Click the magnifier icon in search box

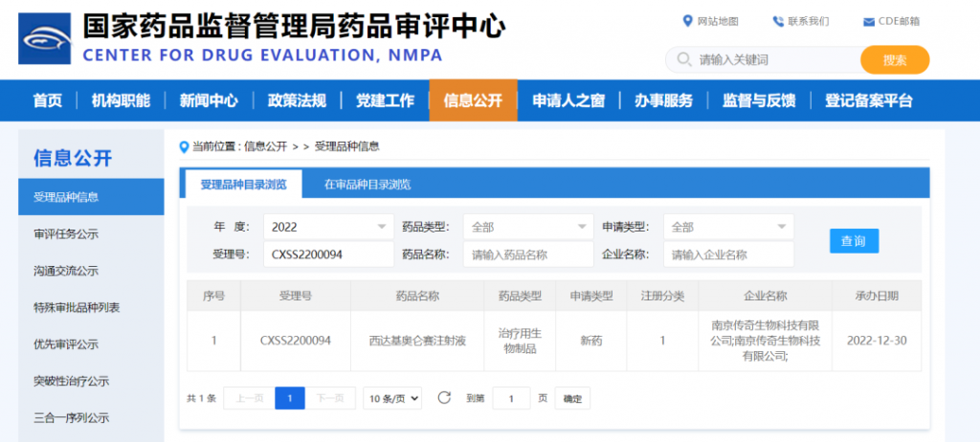pyautogui.click(x=683, y=60)
